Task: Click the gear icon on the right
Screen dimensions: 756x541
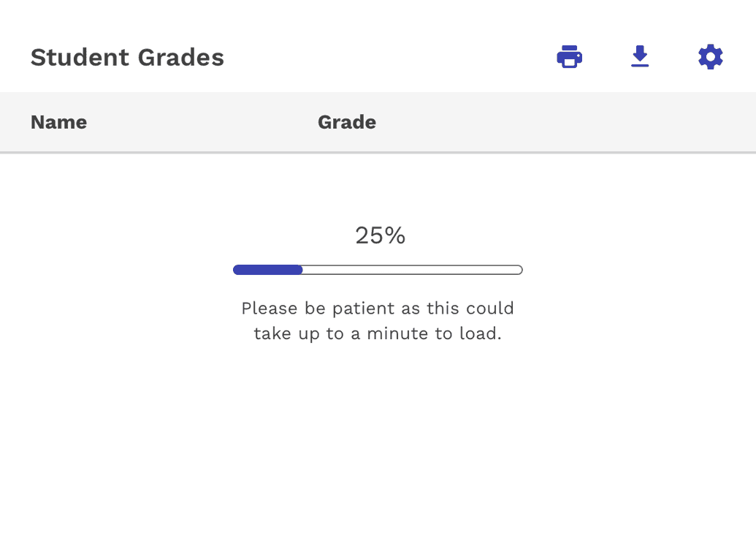Action: point(709,56)
